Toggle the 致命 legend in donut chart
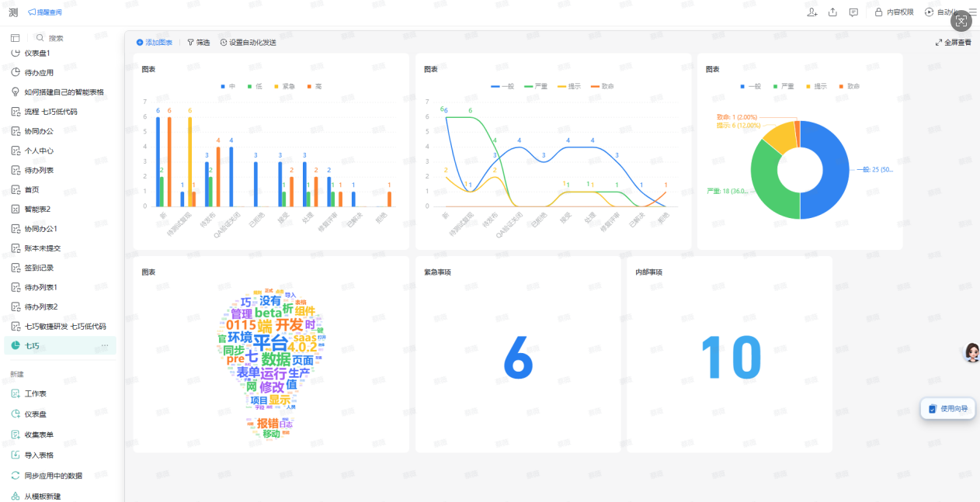Screen dimensions: 980x502 [847, 86]
